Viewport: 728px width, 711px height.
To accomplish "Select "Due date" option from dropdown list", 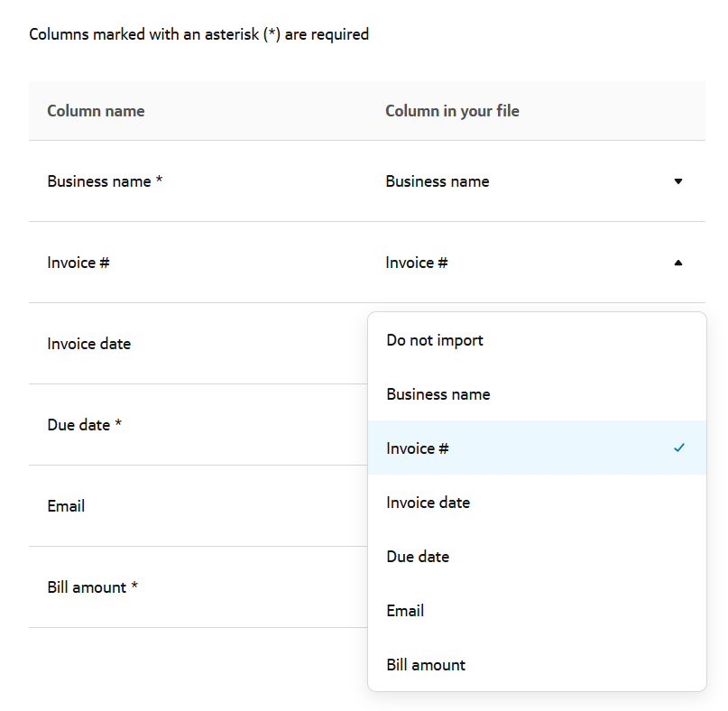I will point(418,557).
